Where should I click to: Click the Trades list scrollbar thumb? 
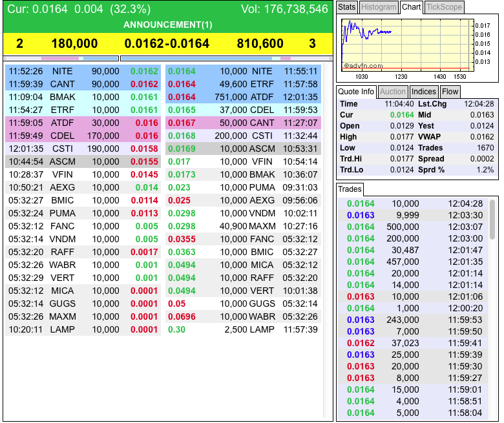click(492, 220)
